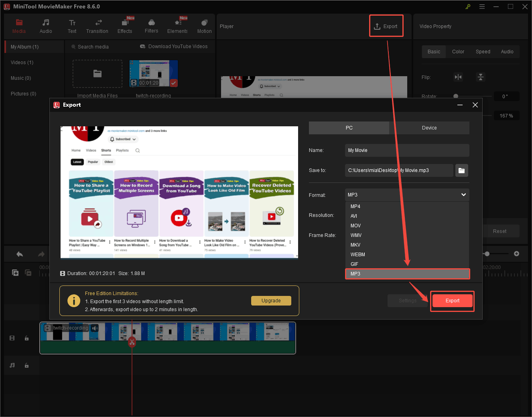The height and width of the screenshot is (417, 532).
Task: Open the Motion library icon
Action: click(x=205, y=22)
